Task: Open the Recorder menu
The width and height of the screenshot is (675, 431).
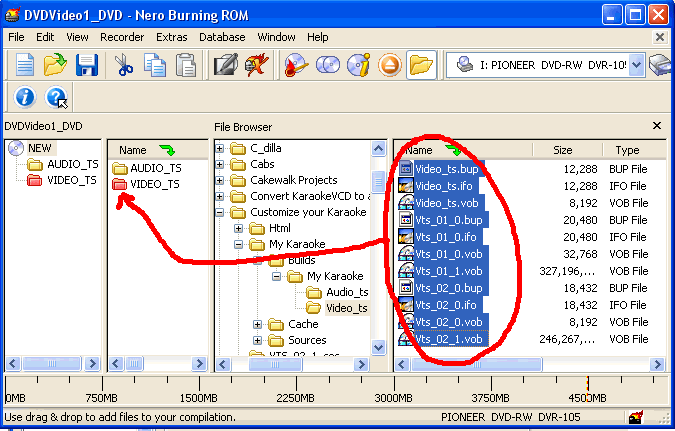Action: (122, 37)
